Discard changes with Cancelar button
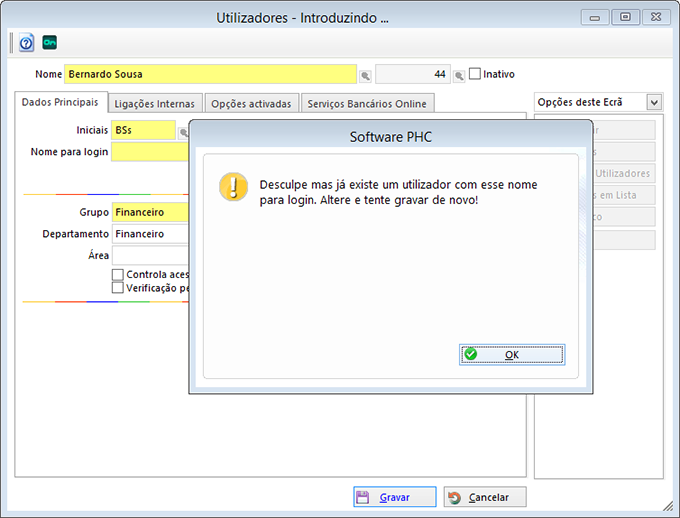The image size is (680, 518). click(x=485, y=497)
